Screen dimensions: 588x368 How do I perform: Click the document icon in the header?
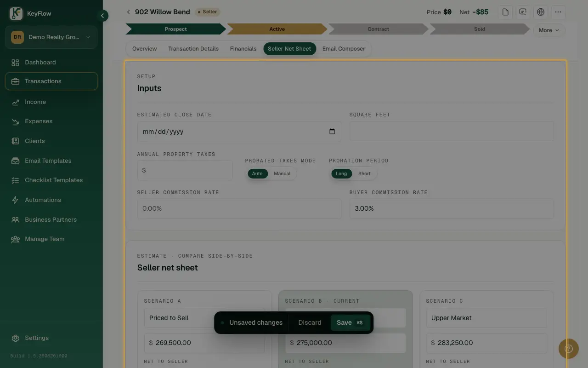505,12
